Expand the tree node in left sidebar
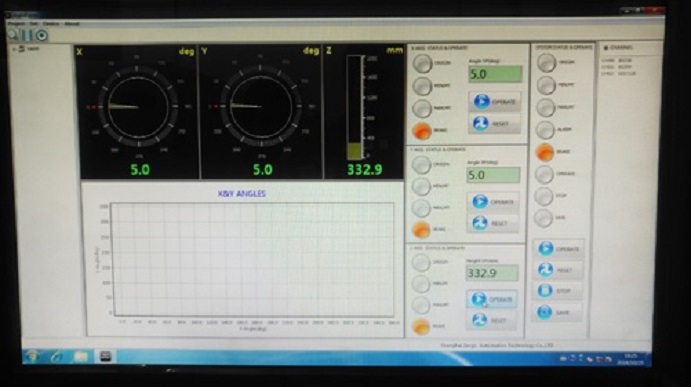This screenshot has height=387, width=691. click(15, 49)
